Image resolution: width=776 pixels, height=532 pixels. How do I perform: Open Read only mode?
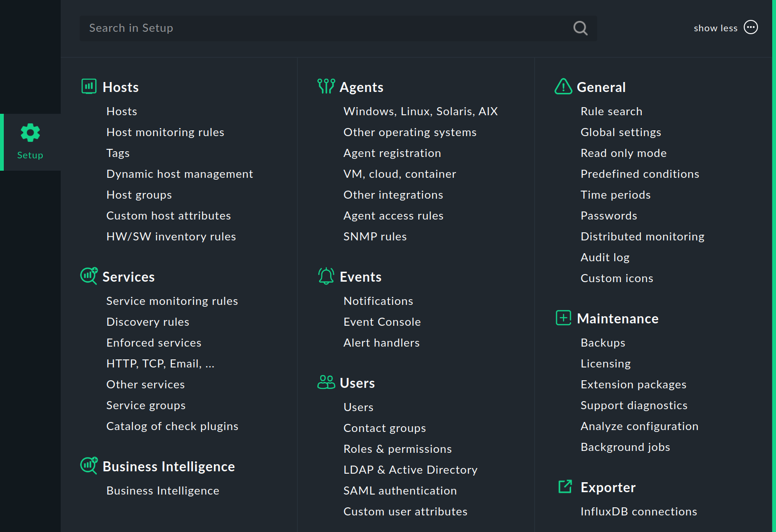pyautogui.click(x=624, y=153)
